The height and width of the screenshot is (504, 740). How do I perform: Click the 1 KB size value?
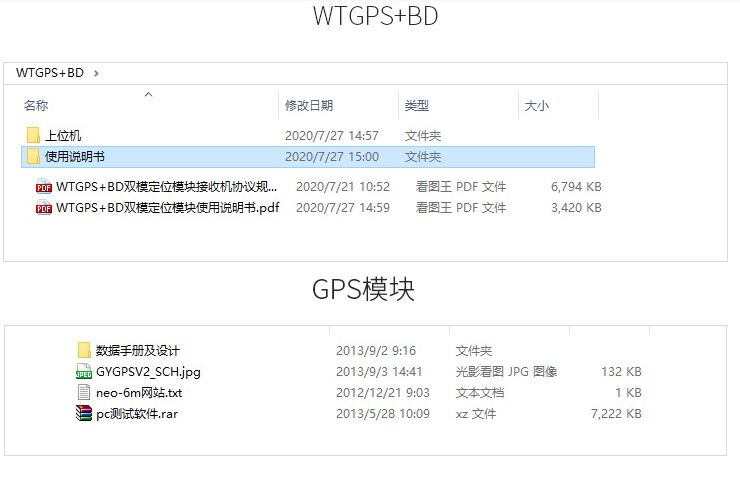pyautogui.click(x=628, y=393)
